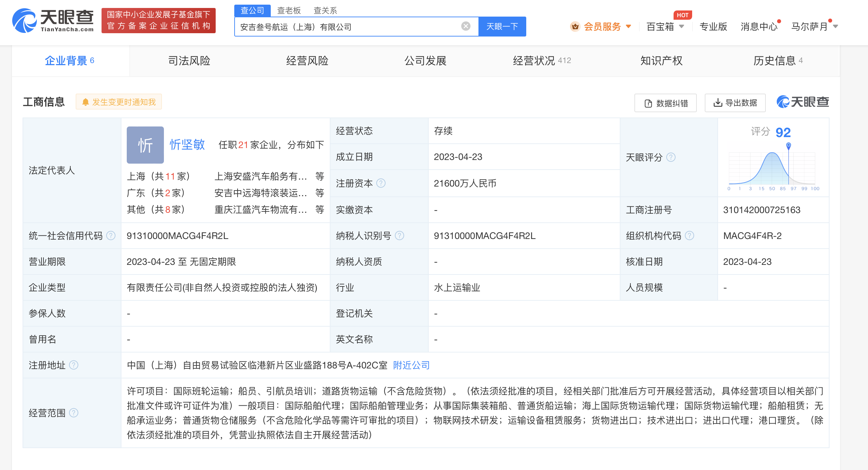Click the 数据纠错 document icon
The width and height of the screenshot is (868, 470).
648,103
